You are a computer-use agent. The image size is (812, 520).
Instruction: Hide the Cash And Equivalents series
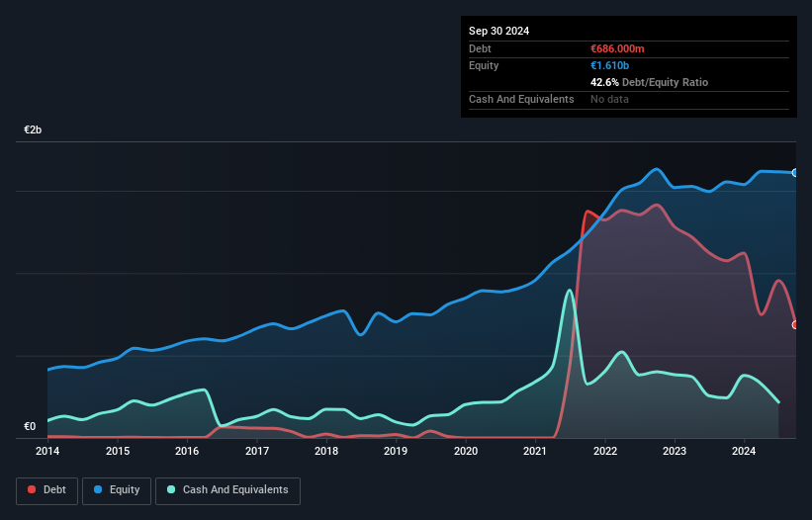coord(227,489)
